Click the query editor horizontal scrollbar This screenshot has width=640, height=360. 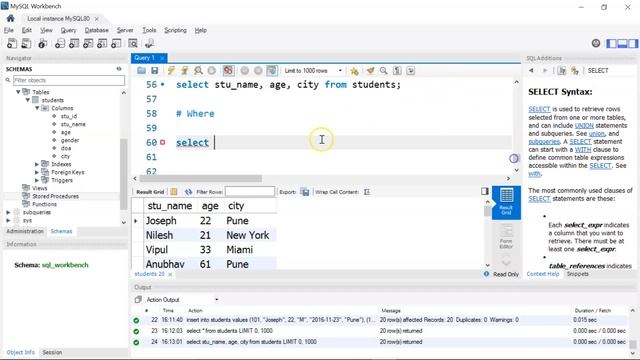(x=201, y=178)
